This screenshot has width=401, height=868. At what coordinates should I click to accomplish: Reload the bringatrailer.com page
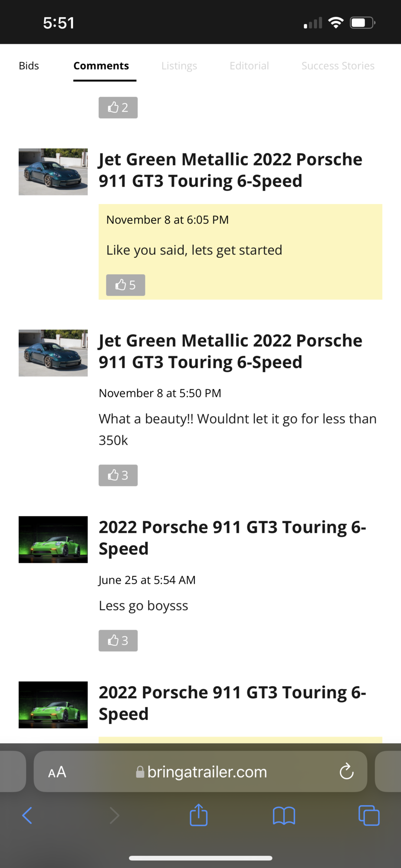pos(346,772)
